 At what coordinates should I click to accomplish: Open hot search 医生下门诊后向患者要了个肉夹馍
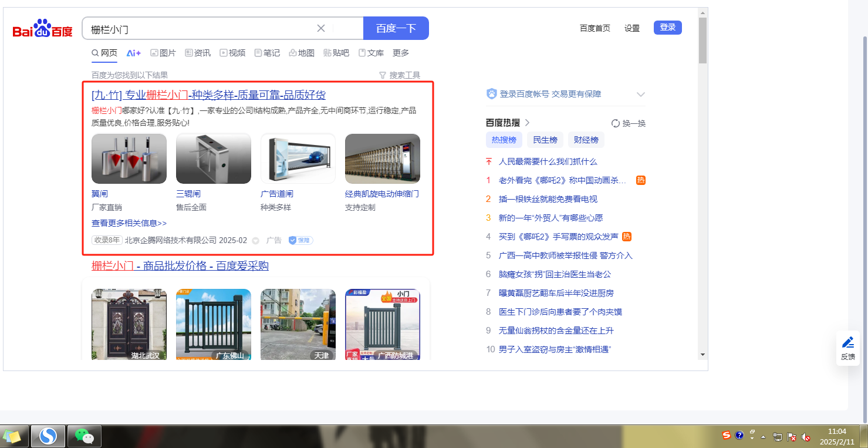coord(560,312)
